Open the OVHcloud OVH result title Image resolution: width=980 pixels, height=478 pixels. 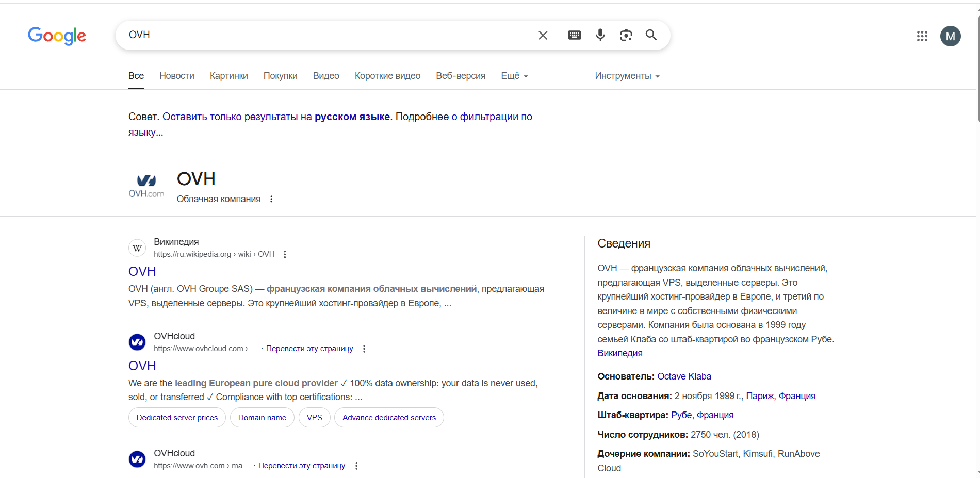tap(142, 366)
